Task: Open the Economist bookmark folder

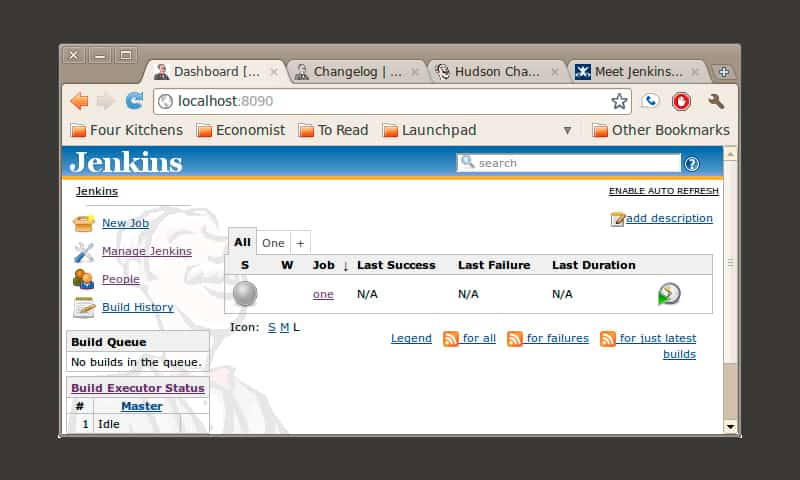Action: click(x=241, y=130)
